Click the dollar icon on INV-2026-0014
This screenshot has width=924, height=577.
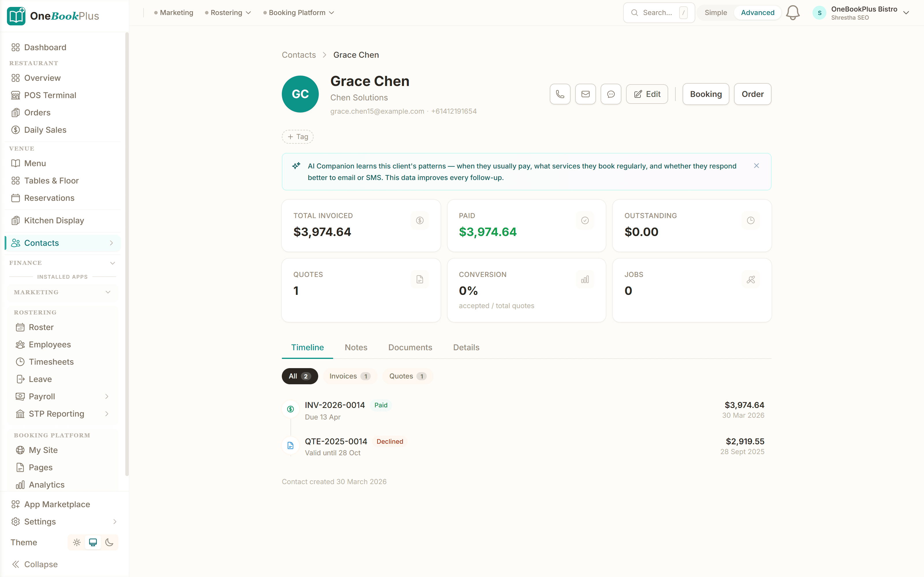point(290,409)
